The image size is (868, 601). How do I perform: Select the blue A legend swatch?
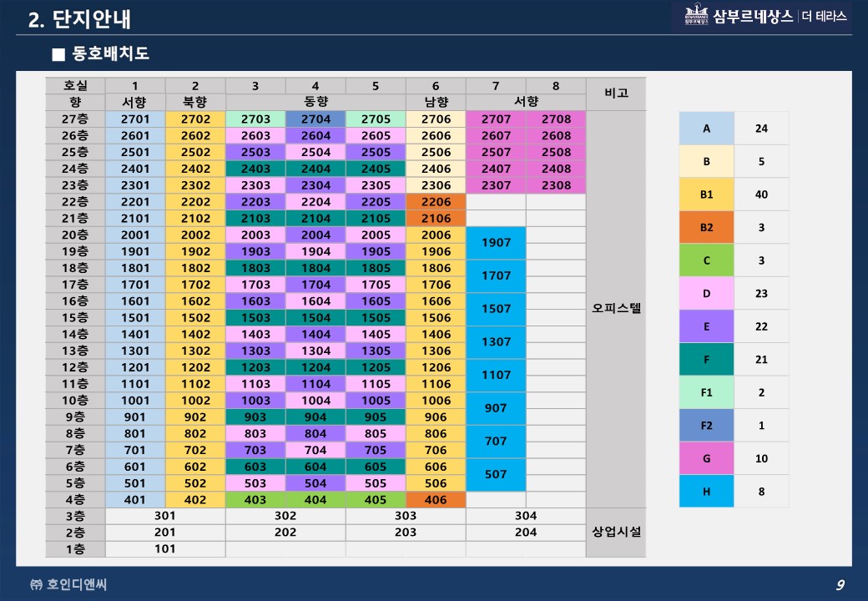pos(706,129)
